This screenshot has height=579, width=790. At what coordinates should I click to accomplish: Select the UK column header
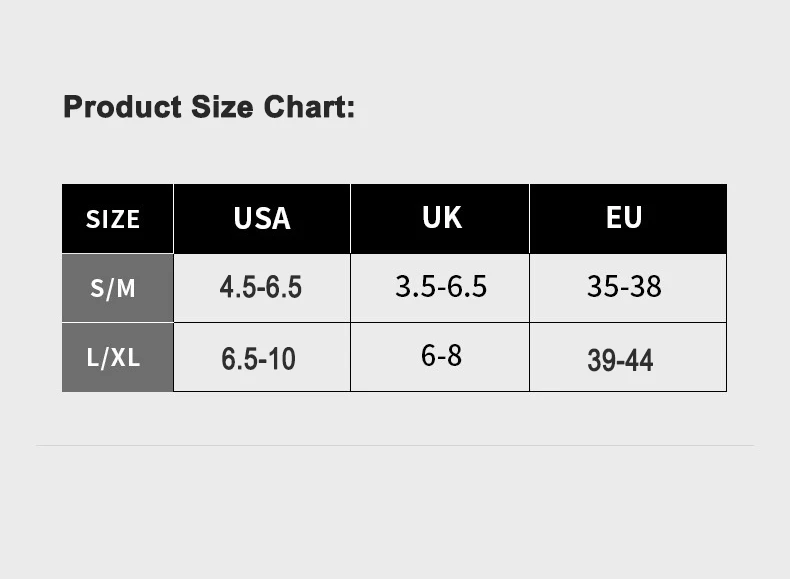(x=441, y=217)
